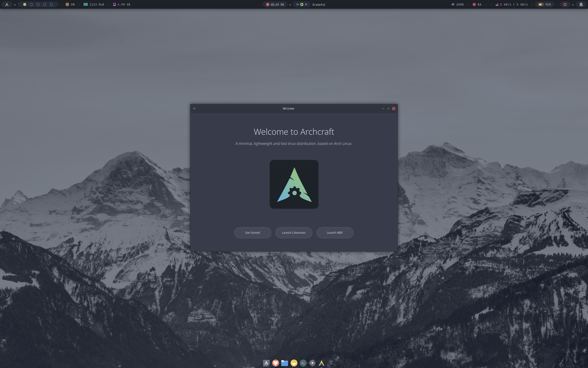This screenshot has height=368, width=588.
Task: Open the Archcraft launcher menu icon in the top bar
Action: pyautogui.click(x=7, y=4)
